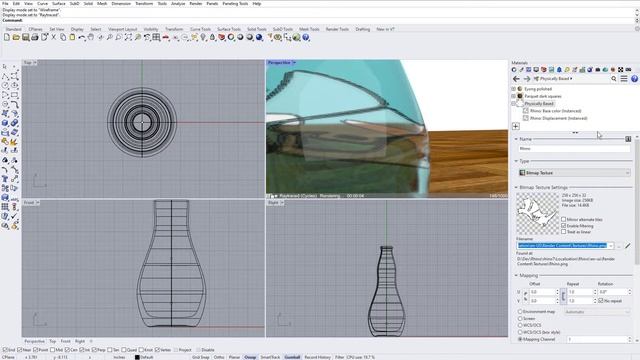This screenshot has height=360, width=640.
Task: Collapse the Type section
Action: click(x=516, y=161)
